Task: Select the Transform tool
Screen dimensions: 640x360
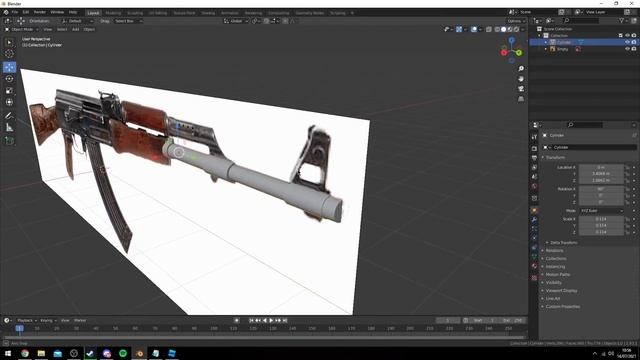Action: coord(9,102)
